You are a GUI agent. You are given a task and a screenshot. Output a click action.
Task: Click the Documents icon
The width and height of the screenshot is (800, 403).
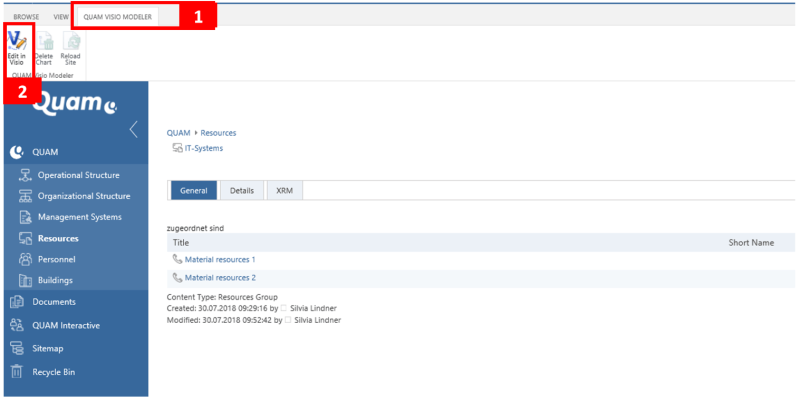(x=17, y=302)
